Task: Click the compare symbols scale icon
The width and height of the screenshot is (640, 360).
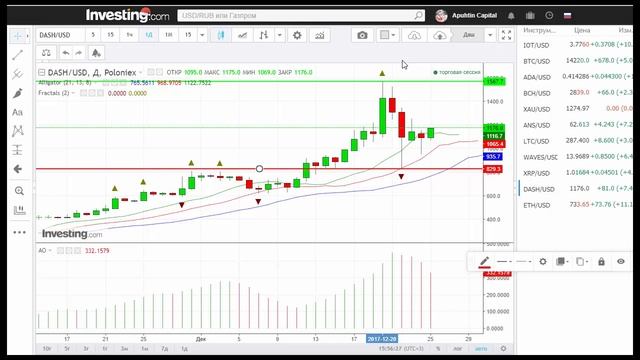Action: click(46, 53)
